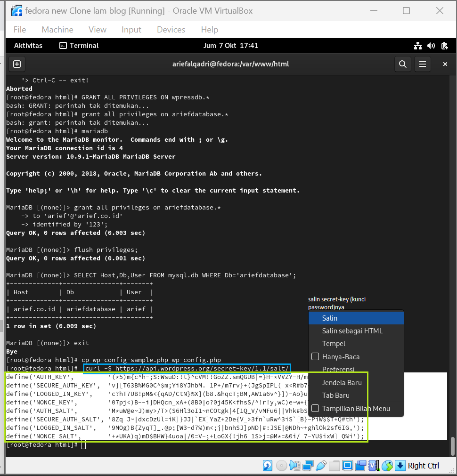Click the cp wp-config-sample.php command line
This screenshot has height=476, width=457.
pyautogui.click(x=114, y=360)
